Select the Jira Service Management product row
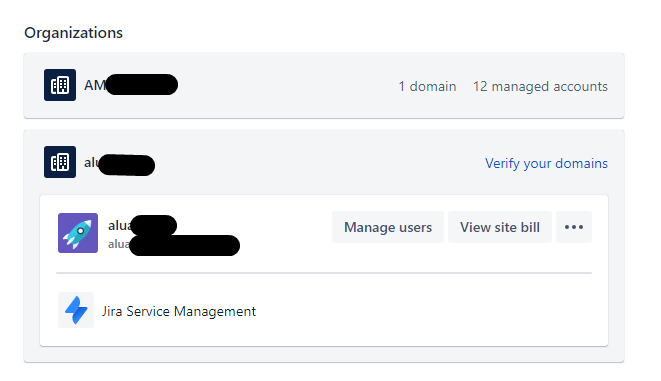The height and width of the screenshot is (381, 661). point(324,310)
